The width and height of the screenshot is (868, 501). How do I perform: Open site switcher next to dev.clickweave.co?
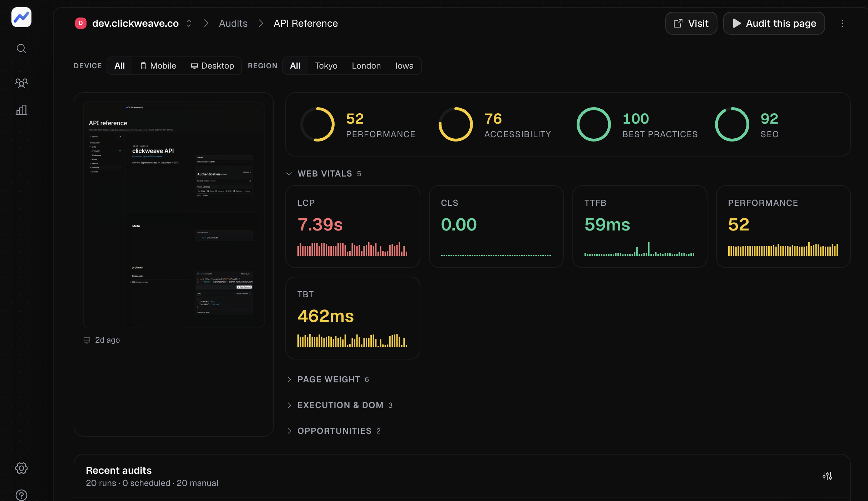[189, 23]
